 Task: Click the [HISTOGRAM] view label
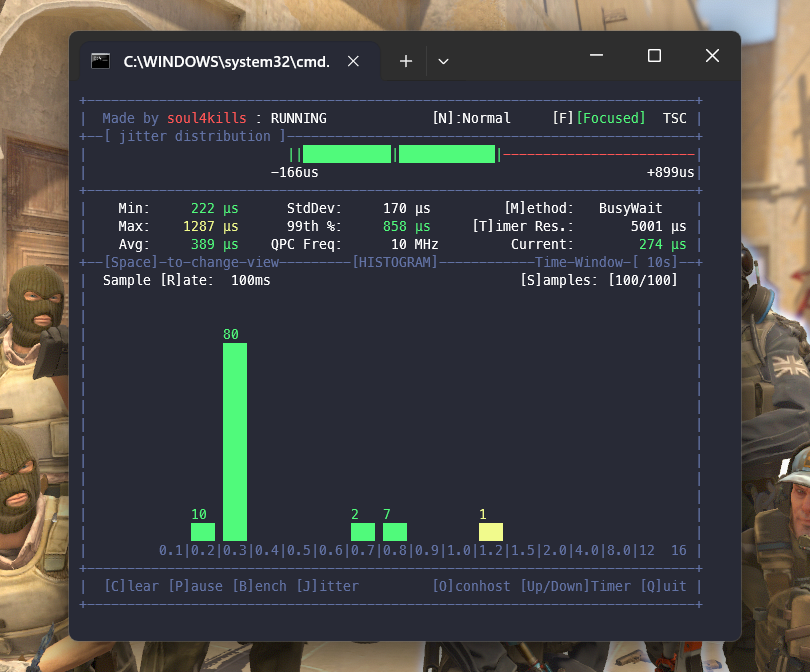395,262
